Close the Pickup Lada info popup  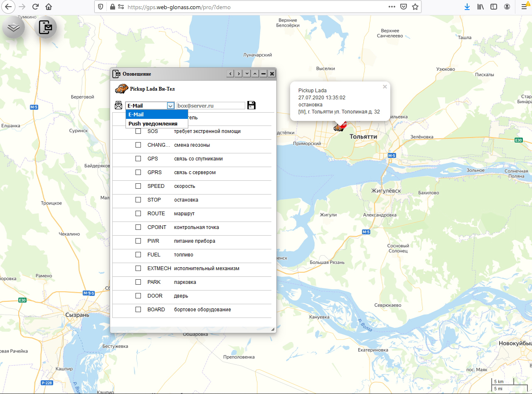click(385, 87)
